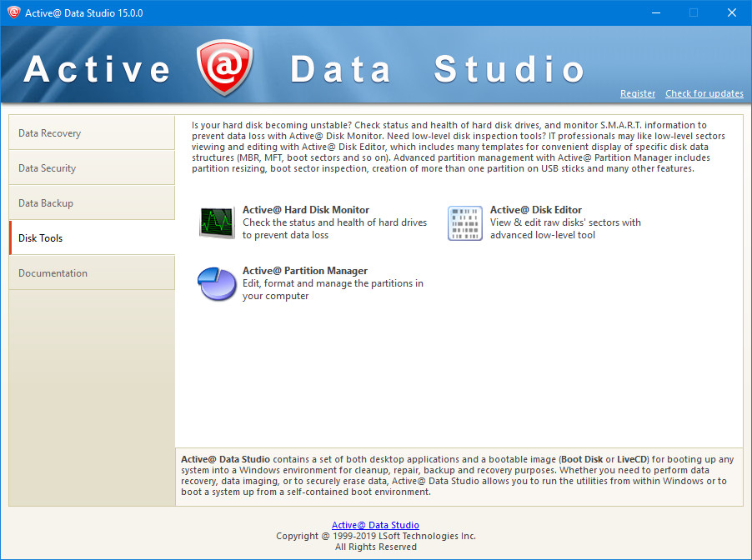Viewport: 752px width, 560px height.
Task: Switch to the Data Security tab
Action: 92,168
